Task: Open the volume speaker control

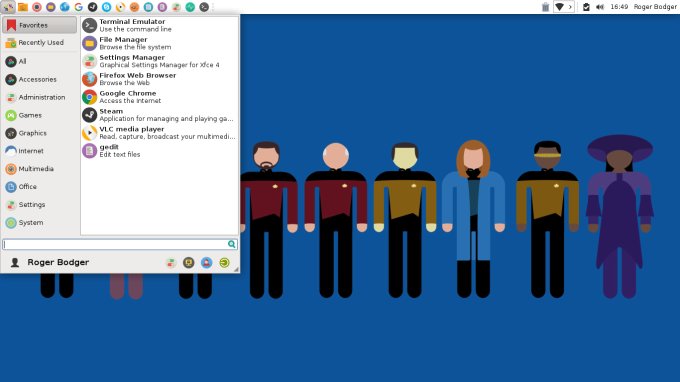Action: coord(600,7)
